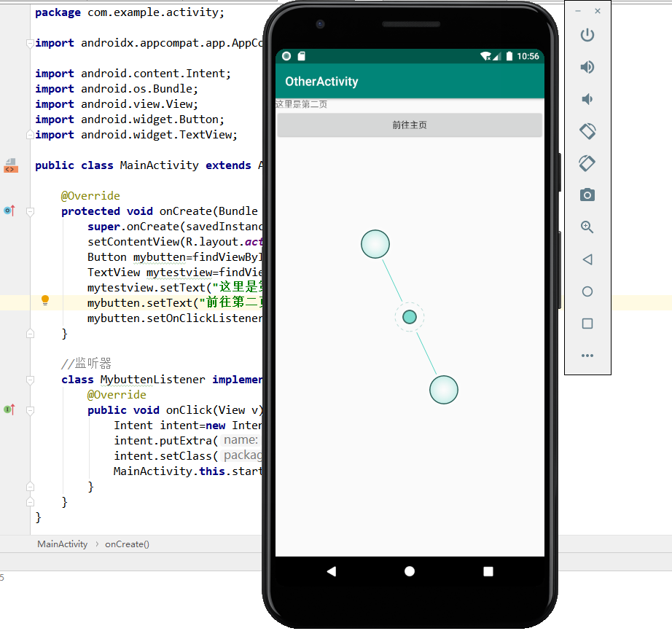Click the intent.putExtra code line
Screen dimensions: 672x639
(x=188, y=441)
